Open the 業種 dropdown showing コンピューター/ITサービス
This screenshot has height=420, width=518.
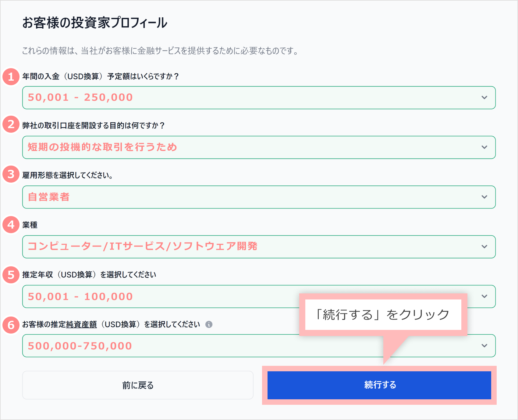(x=258, y=247)
